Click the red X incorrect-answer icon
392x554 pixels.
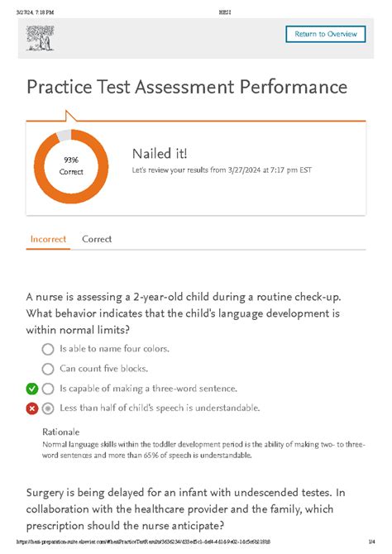click(x=32, y=408)
